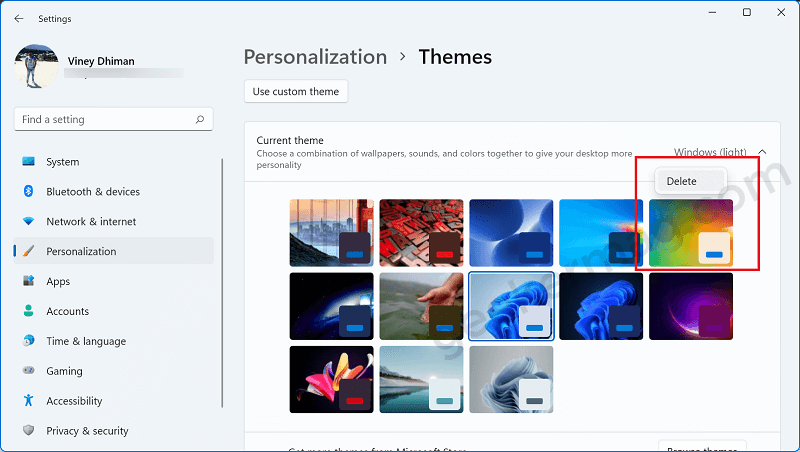Select the bright blue sky theme

click(601, 233)
